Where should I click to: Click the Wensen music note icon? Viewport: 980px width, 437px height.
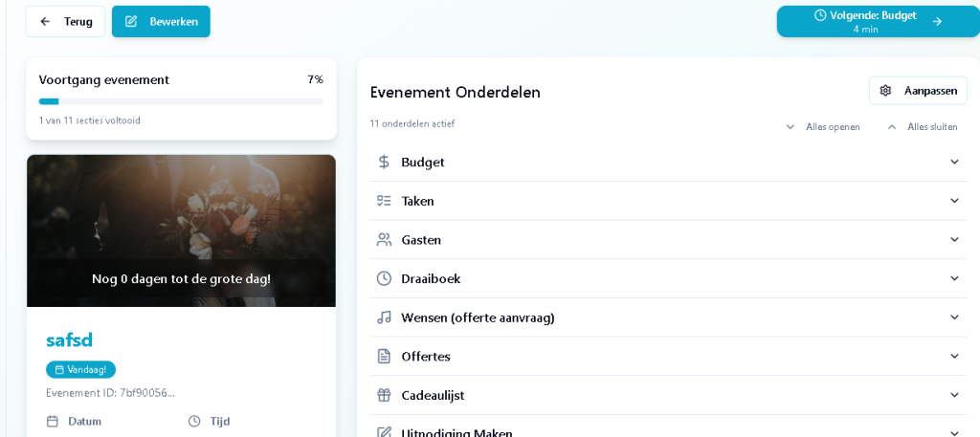coord(384,317)
